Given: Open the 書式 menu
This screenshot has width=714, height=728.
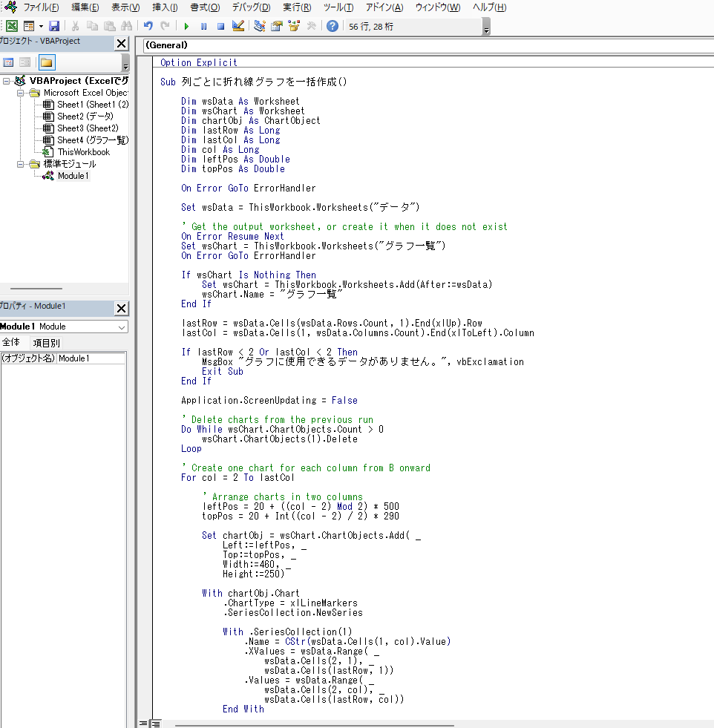Looking at the screenshot, I should (x=205, y=7).
